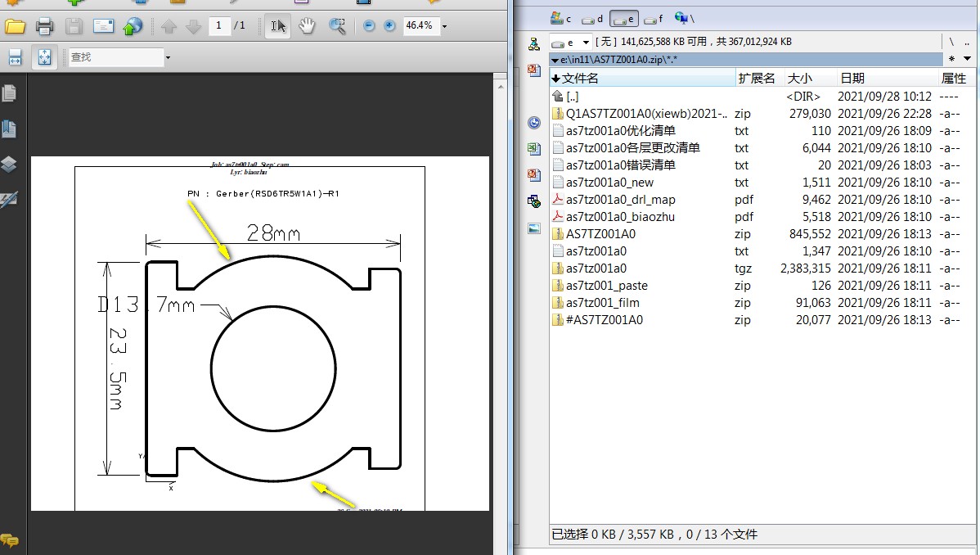Toggle scrolling fit-width page mode icon
The width and height of the screenshot is (980, 555).
[x=15, y=57]
